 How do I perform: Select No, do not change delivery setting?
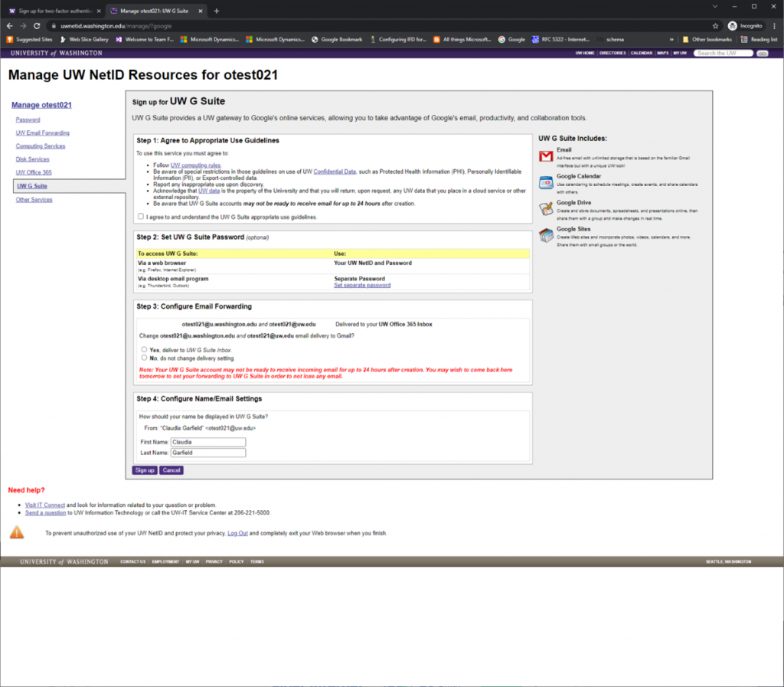click(144, 358)
